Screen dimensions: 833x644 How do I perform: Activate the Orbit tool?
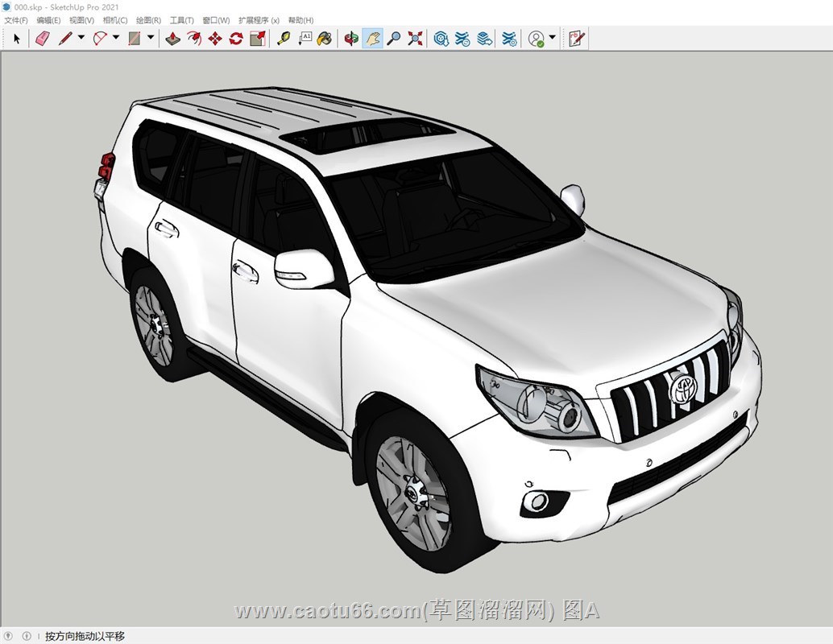tap(351, 38)
